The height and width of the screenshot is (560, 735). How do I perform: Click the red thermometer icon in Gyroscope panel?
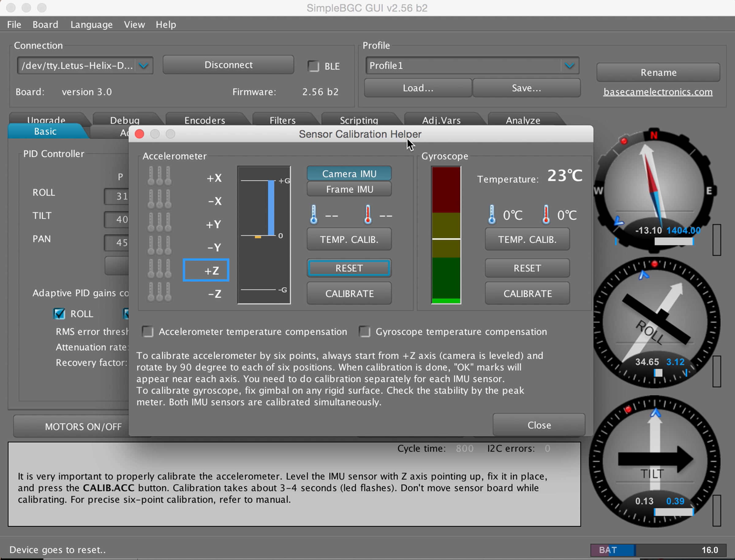546,214
